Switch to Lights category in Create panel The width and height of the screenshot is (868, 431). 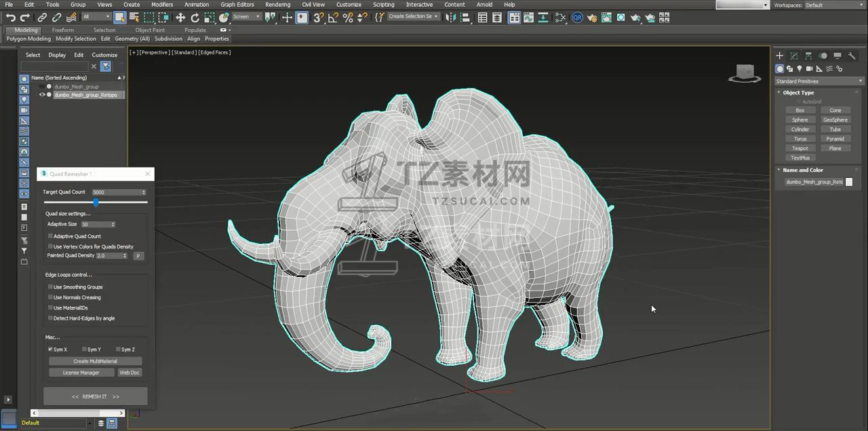click(x=800, y=69)
